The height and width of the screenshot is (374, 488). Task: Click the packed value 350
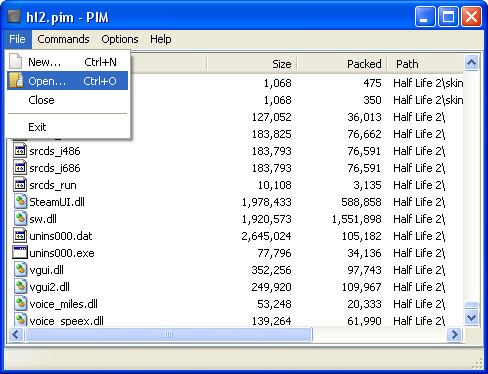click(x=372, y=100)
